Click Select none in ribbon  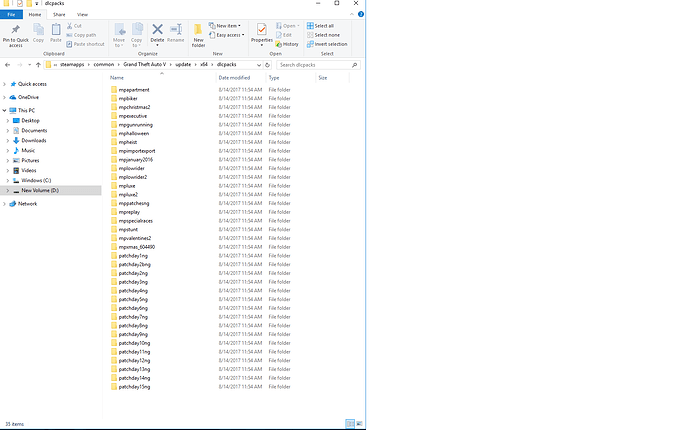point(323,35)
